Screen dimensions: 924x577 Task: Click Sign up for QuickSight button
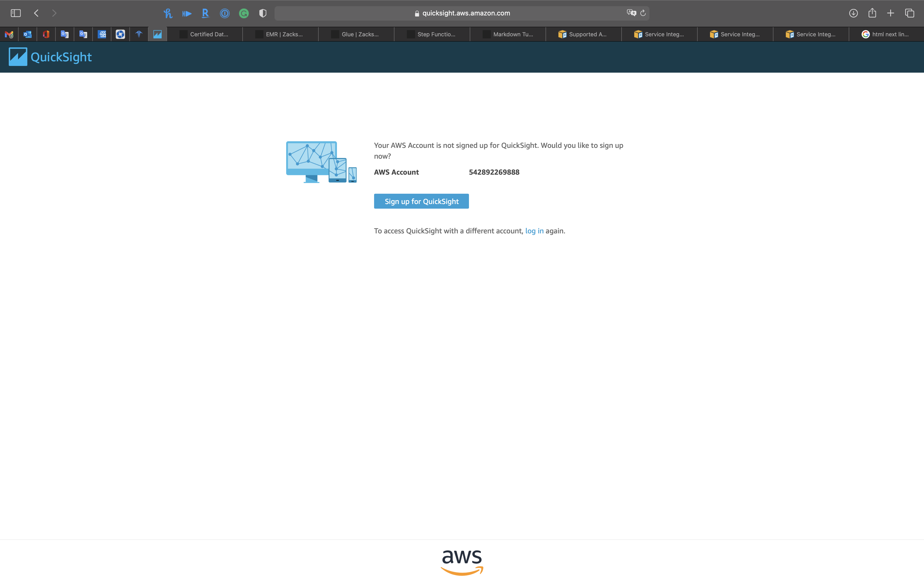tap(421, 201)
